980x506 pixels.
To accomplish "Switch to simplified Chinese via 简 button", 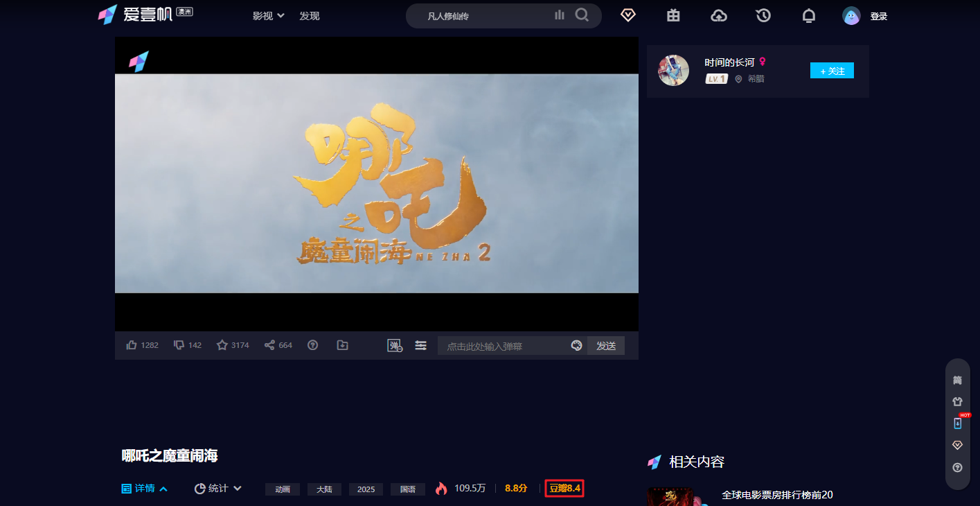I will pos(957,381).
